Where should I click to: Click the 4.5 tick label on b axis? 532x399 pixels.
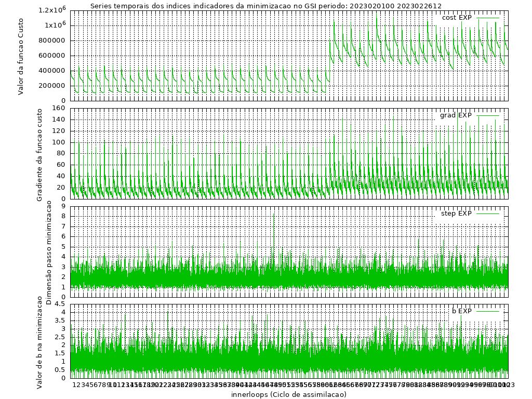(x=60, y=304)
